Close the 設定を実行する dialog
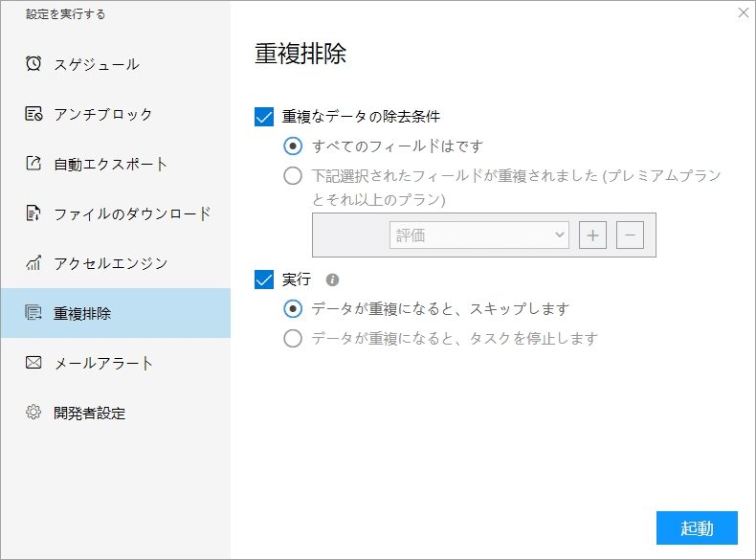 tap(744, 12)
